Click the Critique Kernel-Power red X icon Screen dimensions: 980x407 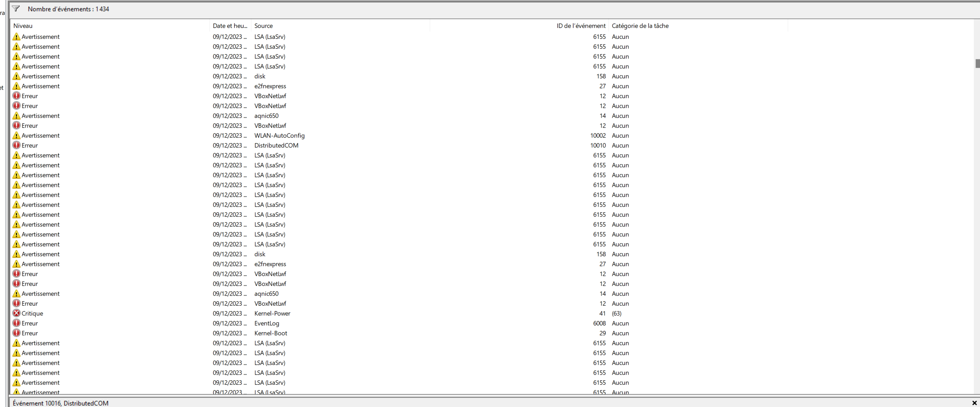16,313
